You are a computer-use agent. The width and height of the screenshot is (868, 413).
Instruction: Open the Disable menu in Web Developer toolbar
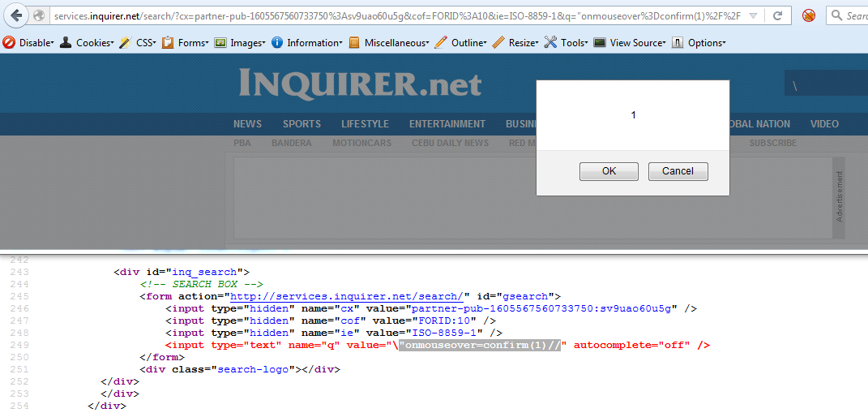click(36, 43)
